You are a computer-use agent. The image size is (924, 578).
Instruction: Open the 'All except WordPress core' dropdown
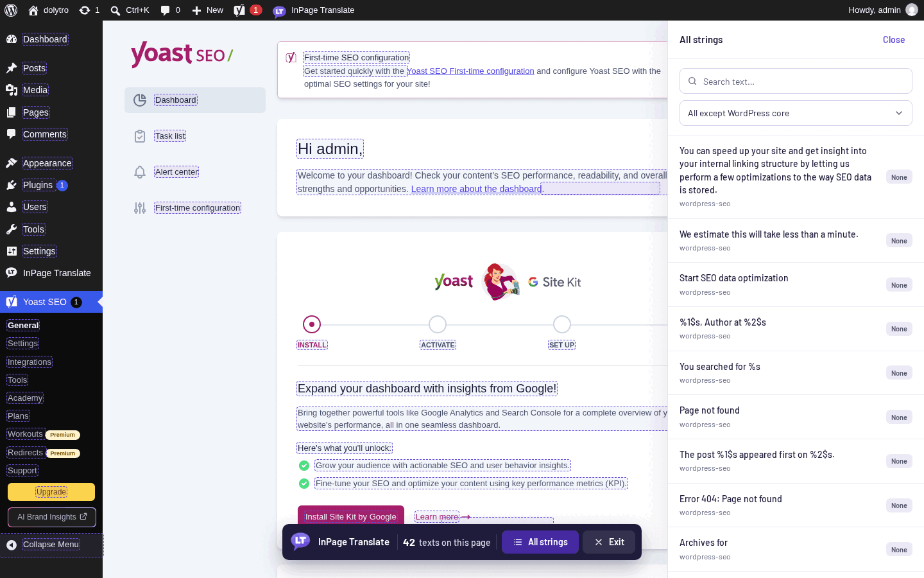click(x=796, y=113)
